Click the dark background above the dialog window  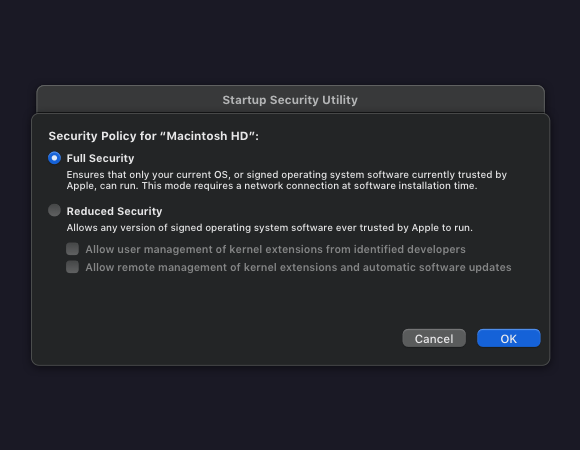(x=290, y=41)
